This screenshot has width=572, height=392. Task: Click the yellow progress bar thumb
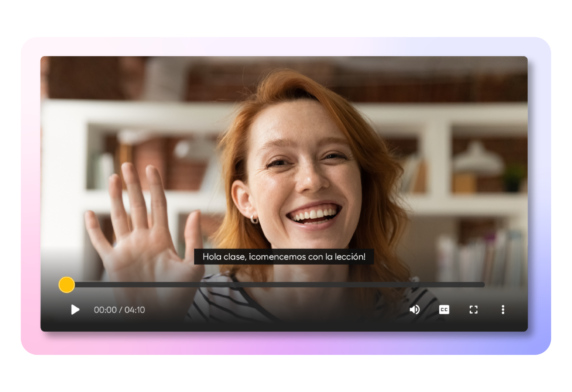click(x=66, y=285)
